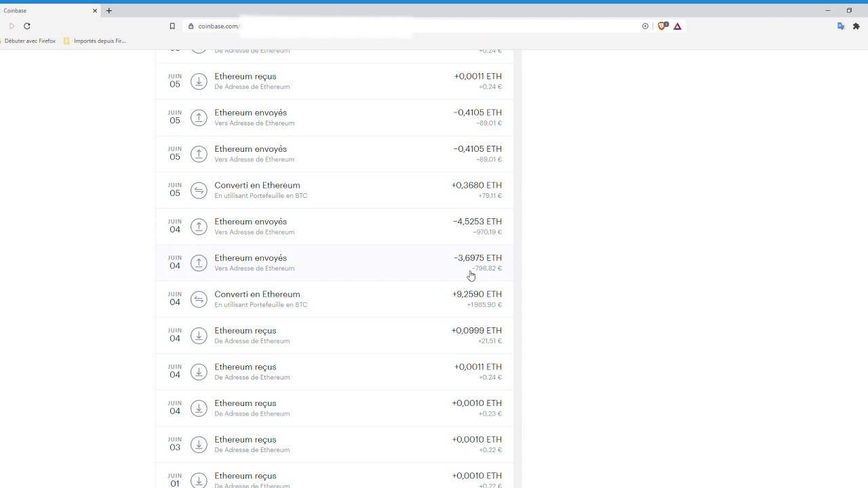
Task: Click the send arrow icon on the −3,6975 ETH row
Action: 199,263
